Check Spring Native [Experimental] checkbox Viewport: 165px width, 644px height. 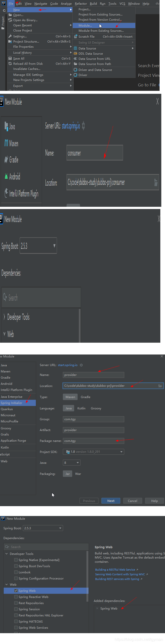16,560
